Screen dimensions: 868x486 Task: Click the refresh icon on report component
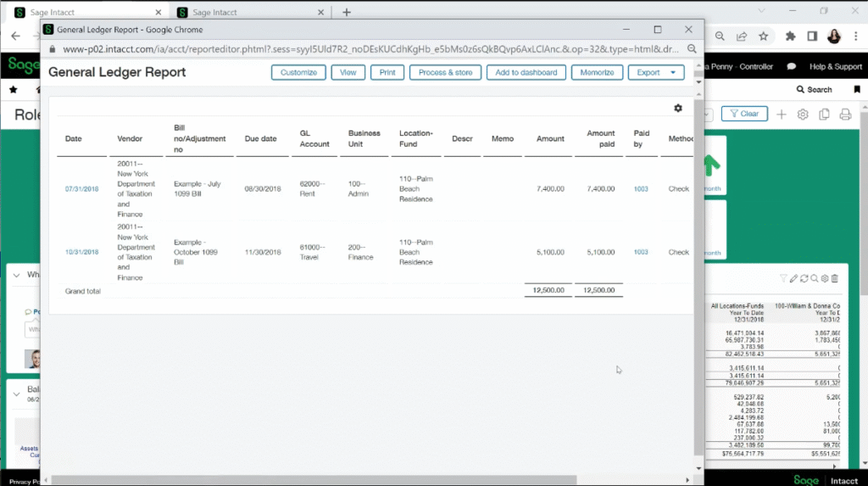click(804, 278)
